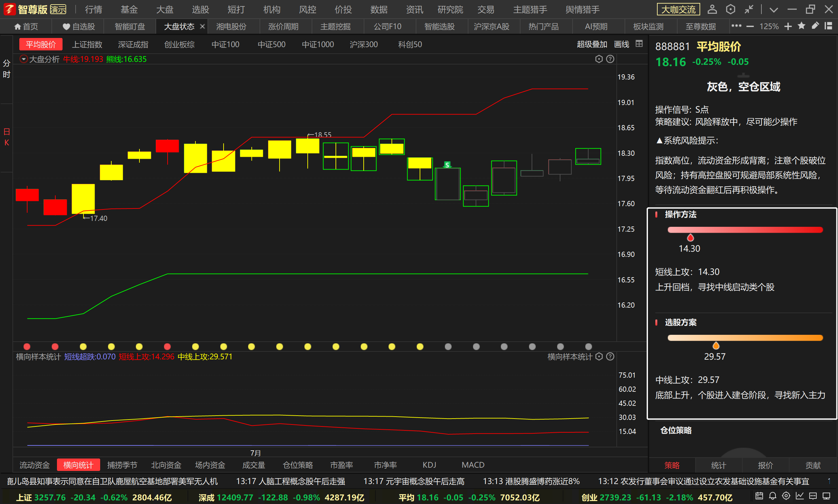Switch to 分时 intraday chart mode
The height and width of the screenshot is (504, 838).
[7, 69]
